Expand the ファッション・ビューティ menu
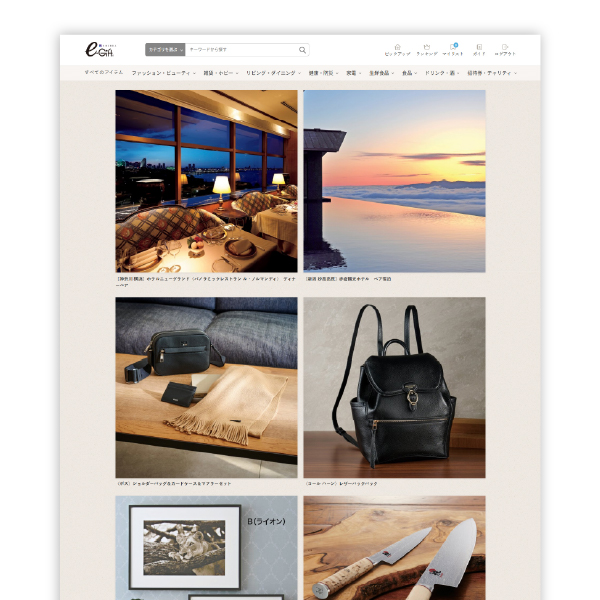This screenshot has width=600, height=600. click(163, 73)
